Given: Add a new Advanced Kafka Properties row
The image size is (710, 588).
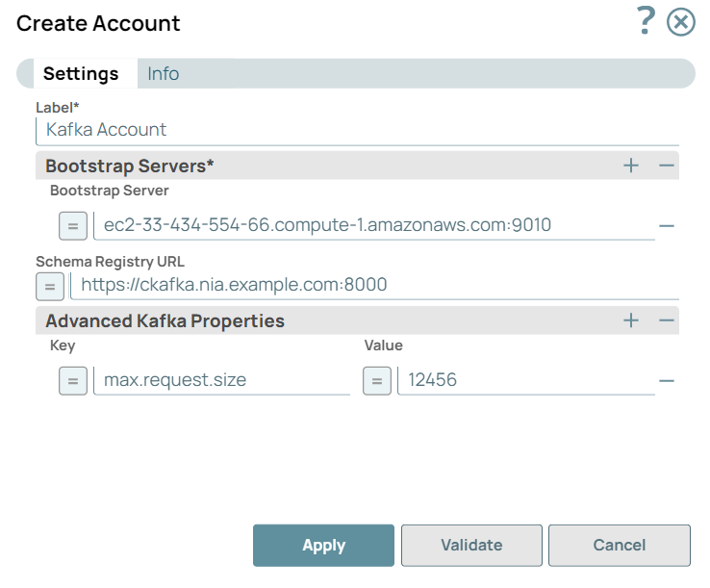Looking at the screenshot, I should [631, 320].
